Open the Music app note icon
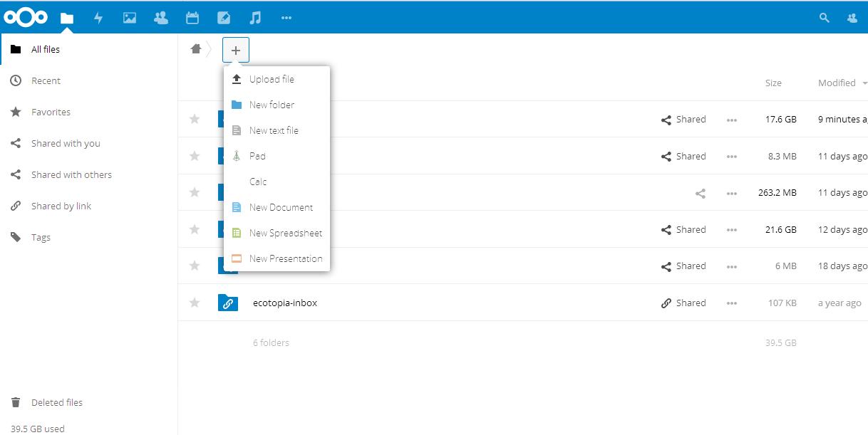Viewport: 868px width, 435px height. coord(255,18)
